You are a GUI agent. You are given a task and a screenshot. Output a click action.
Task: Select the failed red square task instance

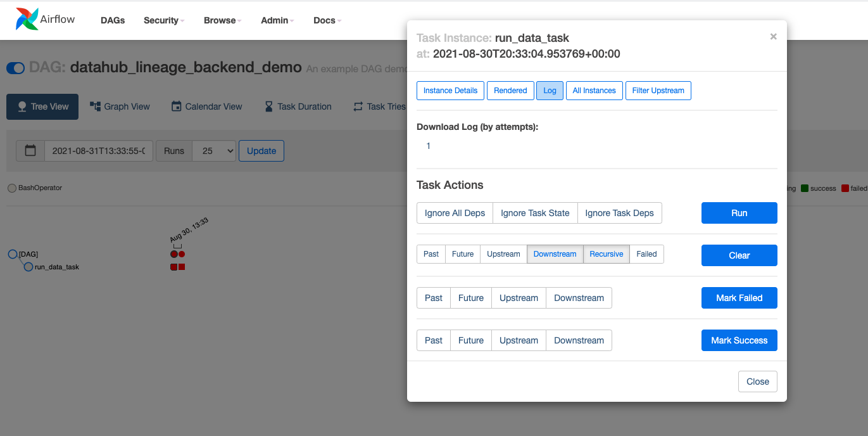(182, 267)
